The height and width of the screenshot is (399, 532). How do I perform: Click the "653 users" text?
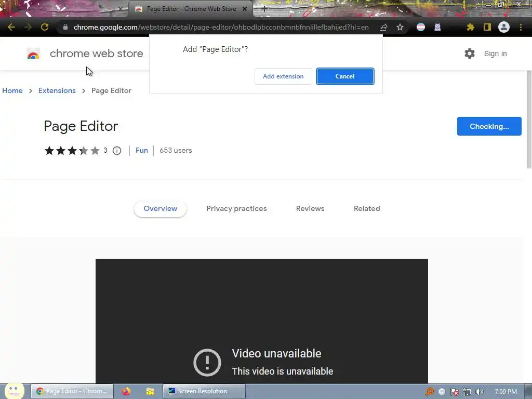tap(176, 150)
